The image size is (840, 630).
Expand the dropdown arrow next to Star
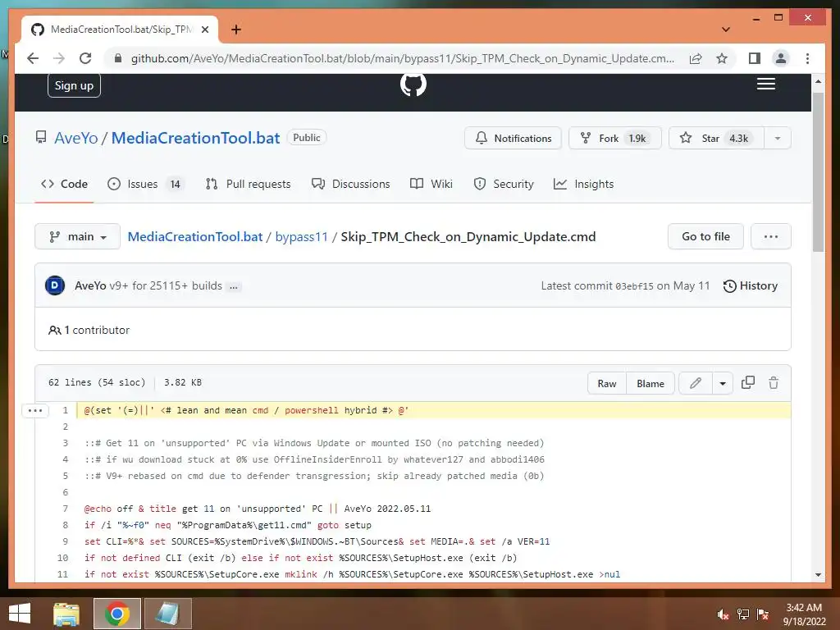pyautogui.click(x=778, y=138)
